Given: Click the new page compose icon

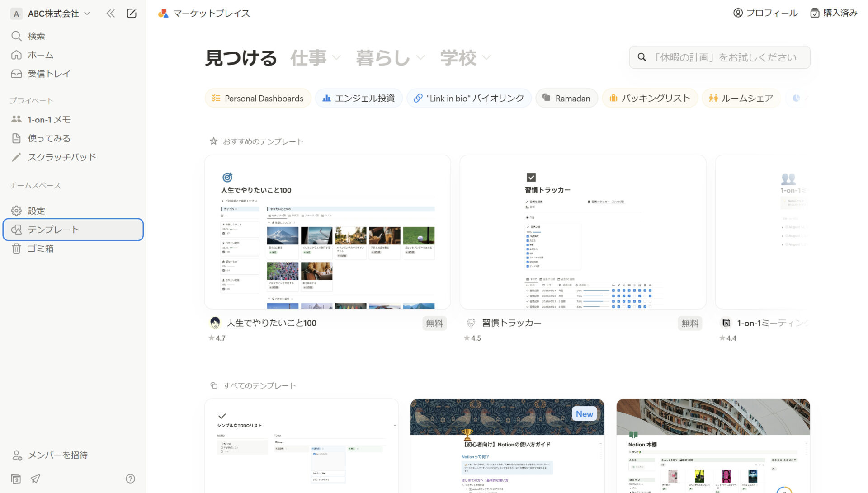Looking at the screenshot, I should 132,14.
